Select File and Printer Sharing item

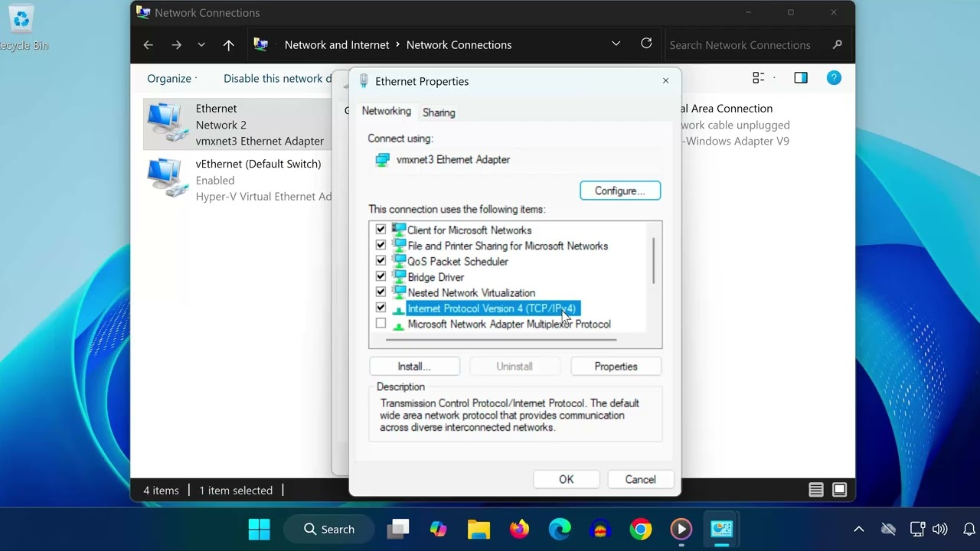point(508,246)
